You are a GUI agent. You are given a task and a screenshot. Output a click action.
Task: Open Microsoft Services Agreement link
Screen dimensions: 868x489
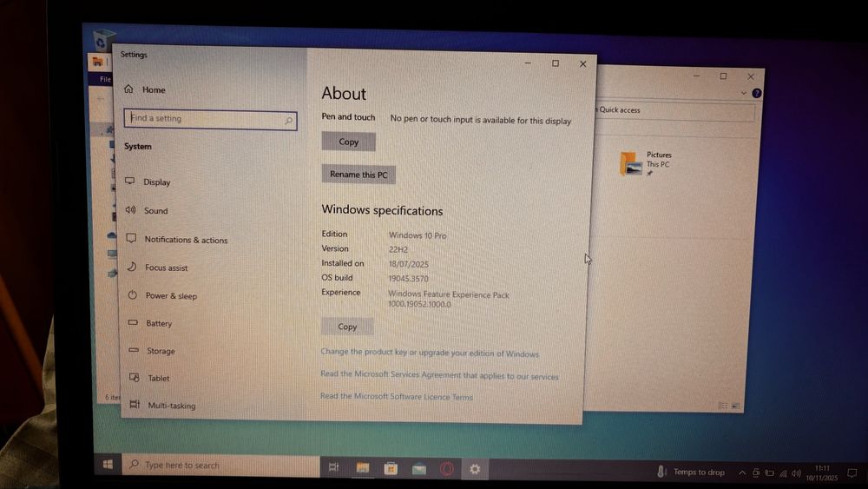[439, 375]
